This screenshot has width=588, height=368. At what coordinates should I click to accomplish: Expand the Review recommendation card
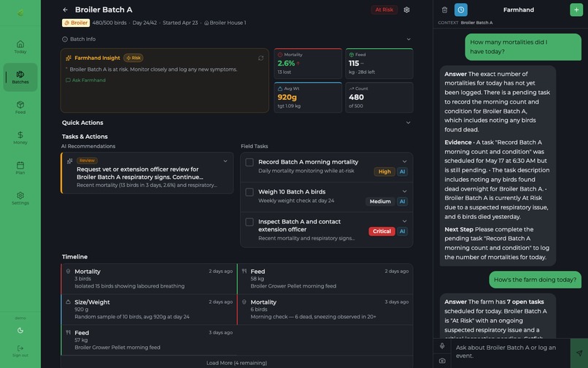pos(225,161)
